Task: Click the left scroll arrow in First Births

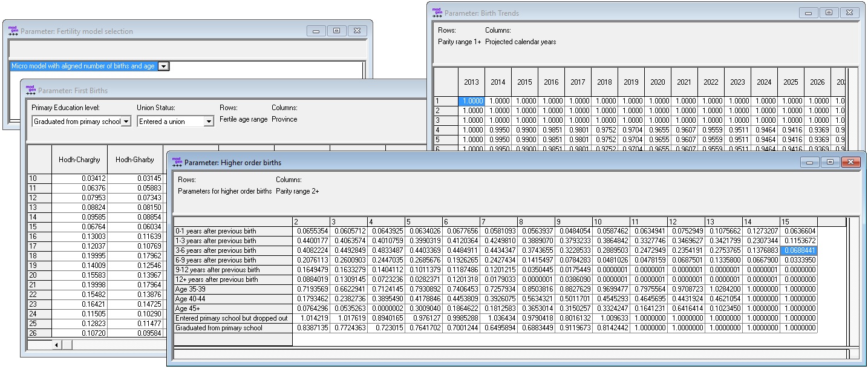Action: point(57,345)
